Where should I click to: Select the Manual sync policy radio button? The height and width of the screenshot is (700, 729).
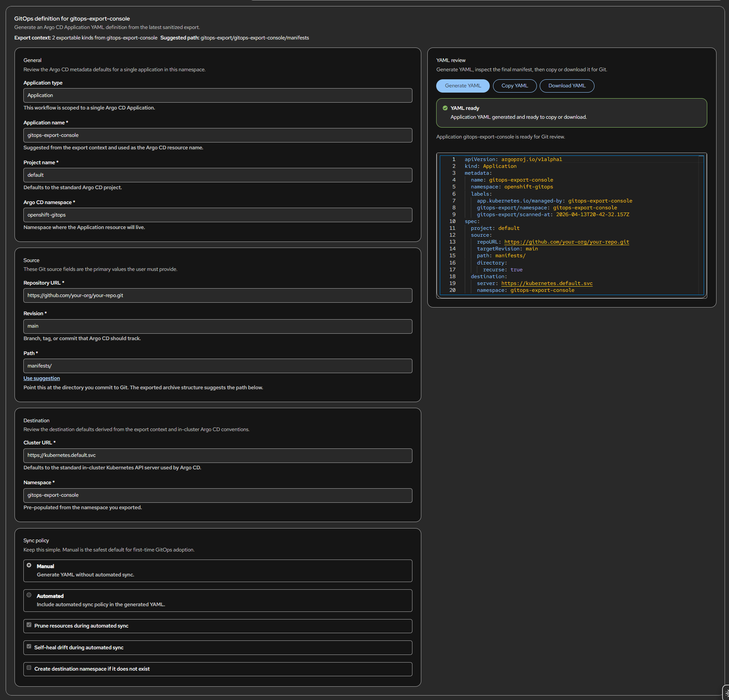pyautogui.click(x=29, y=565)
